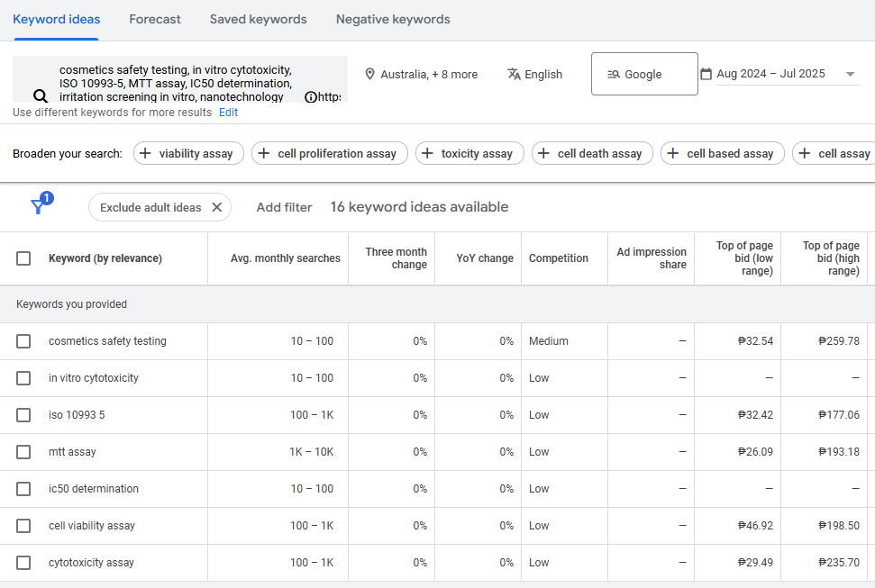Click the Add filter button
The image size is (875, 588).
[284, 207]
